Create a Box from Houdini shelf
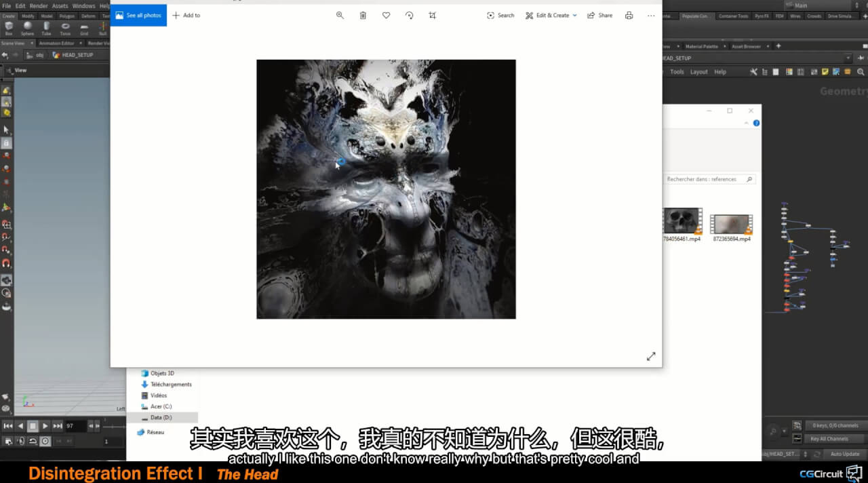The width and height of the screenshot is (868, 483). click(x=9, y=28)
